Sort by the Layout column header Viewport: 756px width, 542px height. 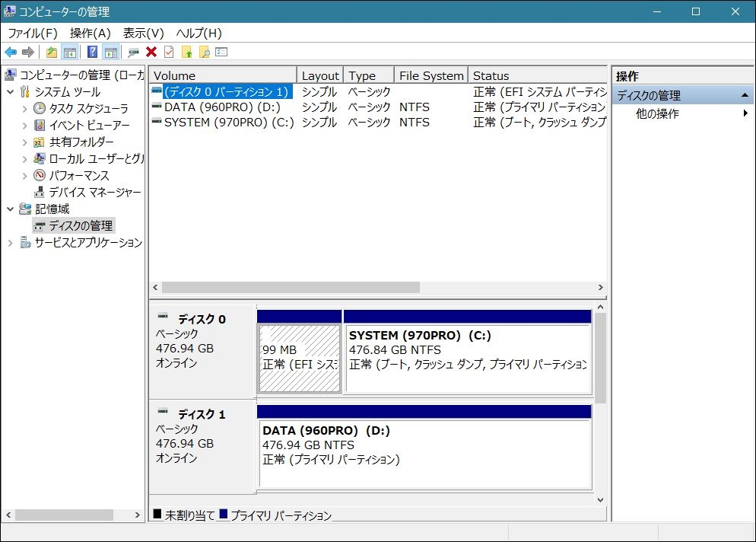pos(320,76)
